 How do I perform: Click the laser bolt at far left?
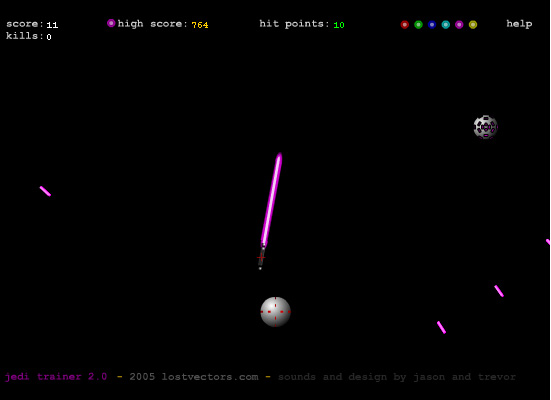click(x=45, y=191)
